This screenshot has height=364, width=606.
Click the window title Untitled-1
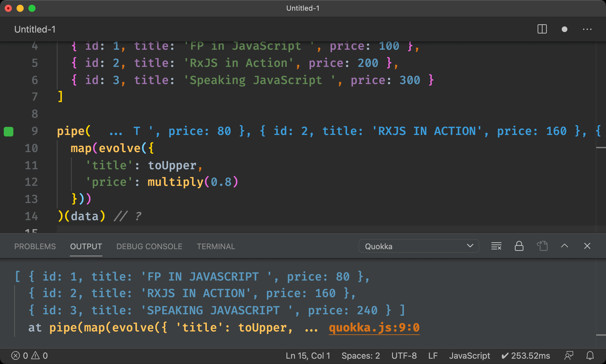[x=303, y=8]
